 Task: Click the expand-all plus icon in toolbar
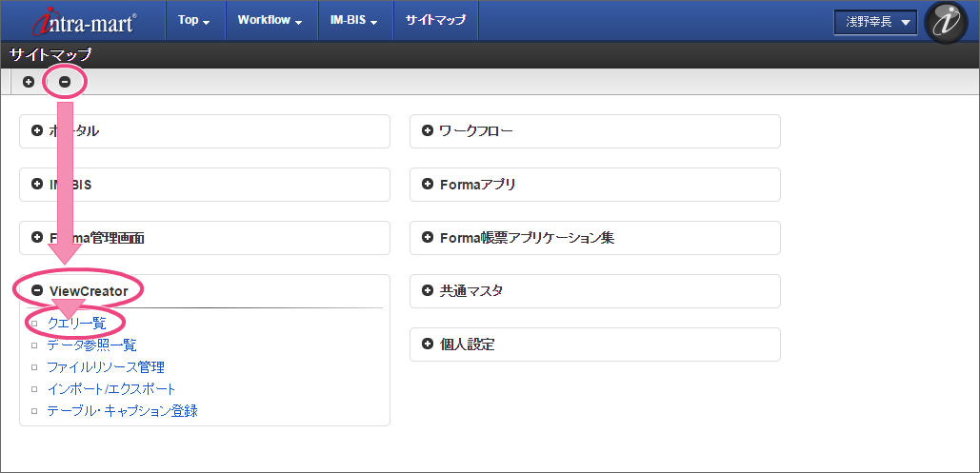click(x=29, y=82)
